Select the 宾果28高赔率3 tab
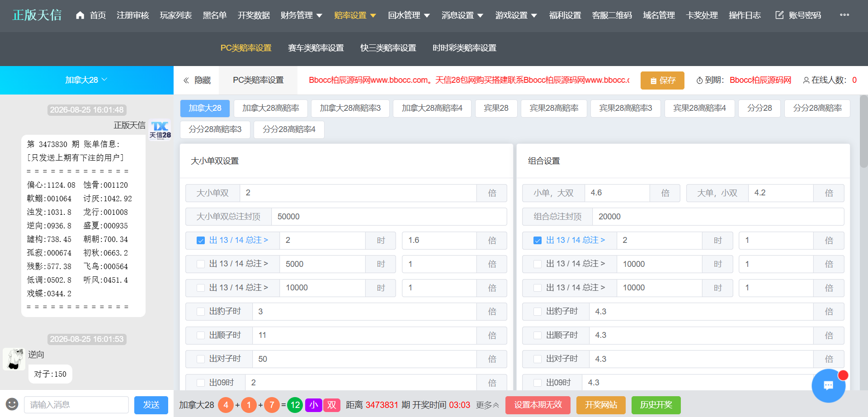Image resolution: width=868 pixels, height=417 pixels. (626, 109)
